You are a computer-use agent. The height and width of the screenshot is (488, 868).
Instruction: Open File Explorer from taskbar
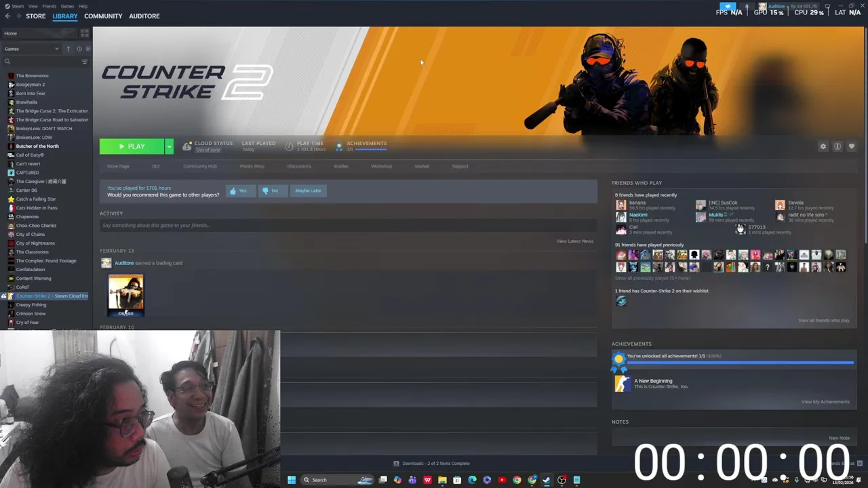tap(442, 480)
